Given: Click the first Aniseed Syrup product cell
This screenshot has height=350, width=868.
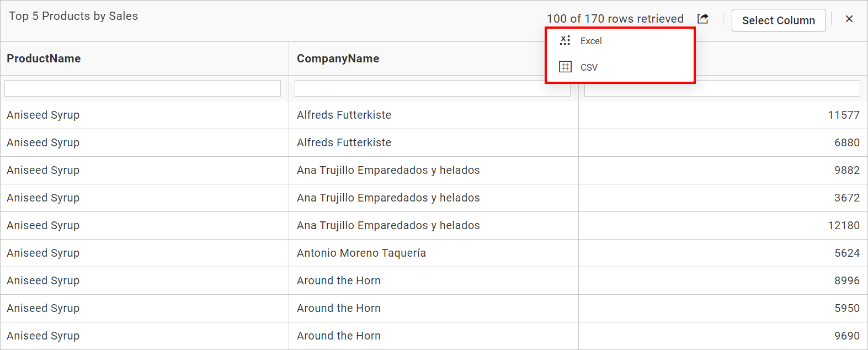Looking at the screenshot, I should point(43,115).
